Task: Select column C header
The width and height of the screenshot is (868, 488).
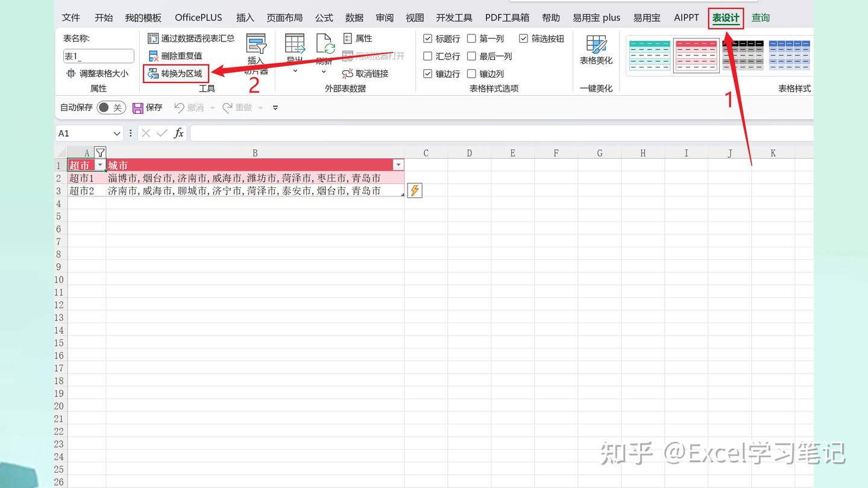Action: click(x=426, y=153)
